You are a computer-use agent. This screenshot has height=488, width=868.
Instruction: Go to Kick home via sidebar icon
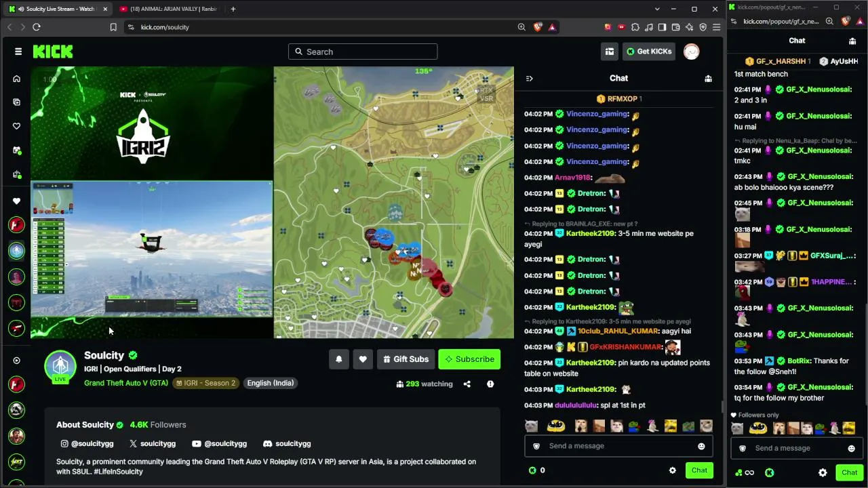pos(17,79)
